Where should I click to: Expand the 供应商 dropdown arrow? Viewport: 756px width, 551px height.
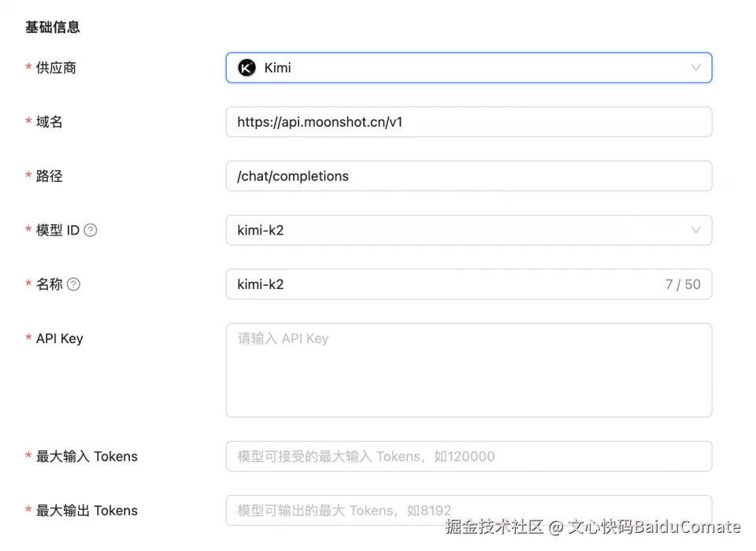(695, 68)
